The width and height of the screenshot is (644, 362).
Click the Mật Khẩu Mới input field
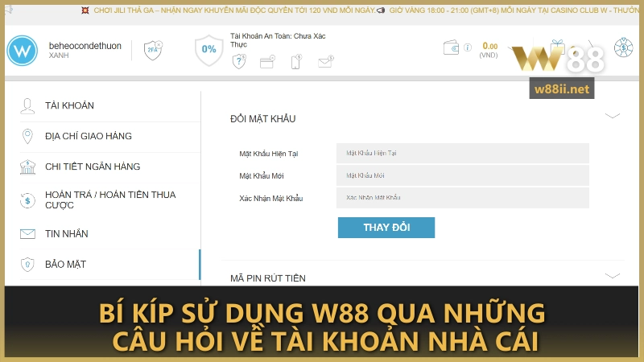pos(462,175)
